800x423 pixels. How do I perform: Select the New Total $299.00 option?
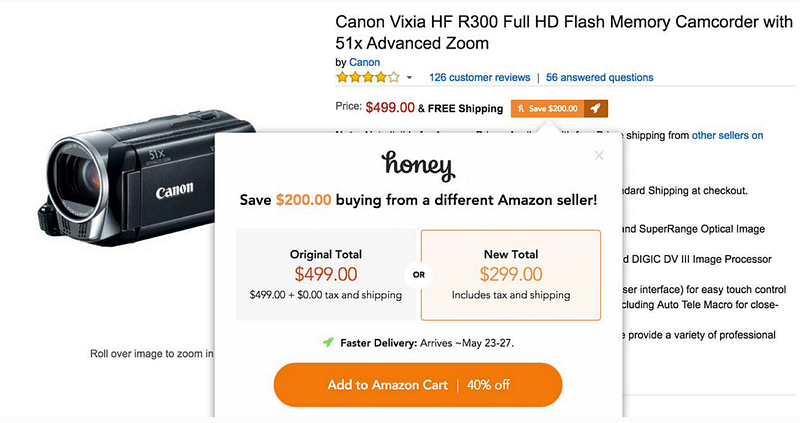[x=510, y=274]
